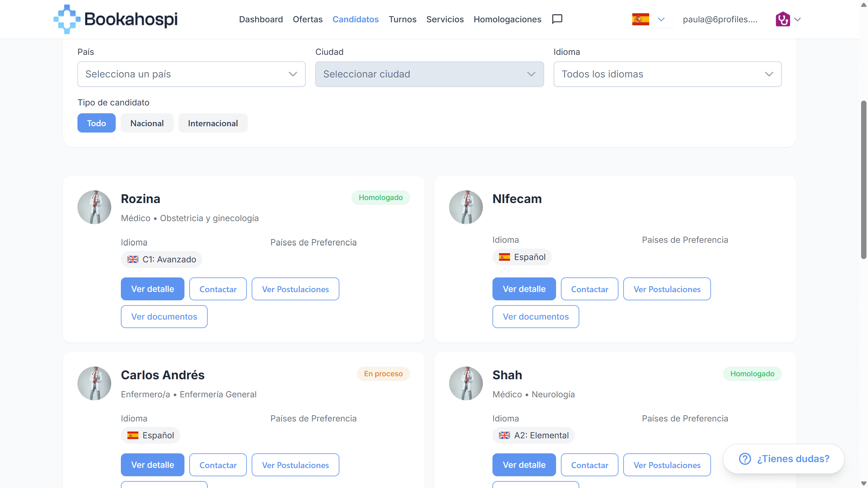View NIfecam's Postulaciones
The image size is (868, 488).
(x=667, y=289)
